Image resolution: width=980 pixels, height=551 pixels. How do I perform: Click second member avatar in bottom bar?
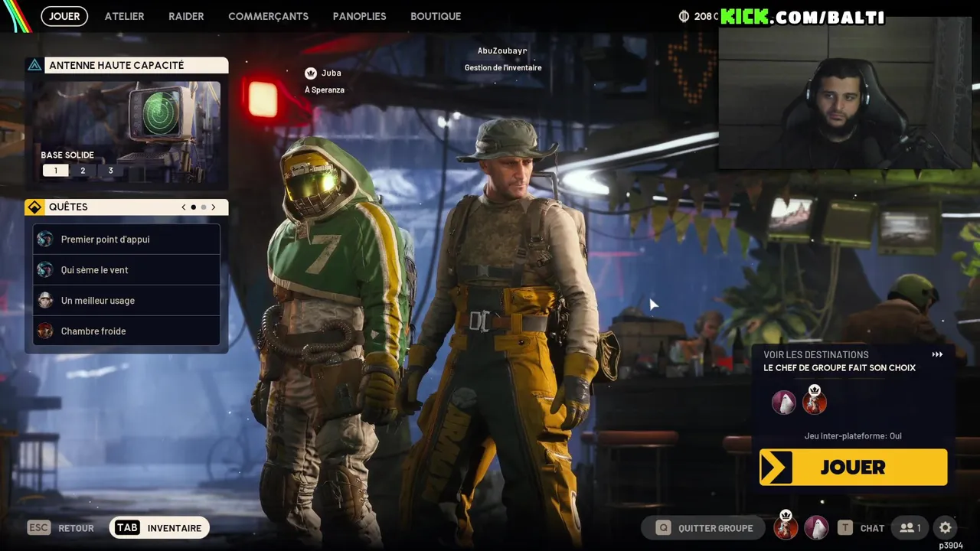pos(816,528)
